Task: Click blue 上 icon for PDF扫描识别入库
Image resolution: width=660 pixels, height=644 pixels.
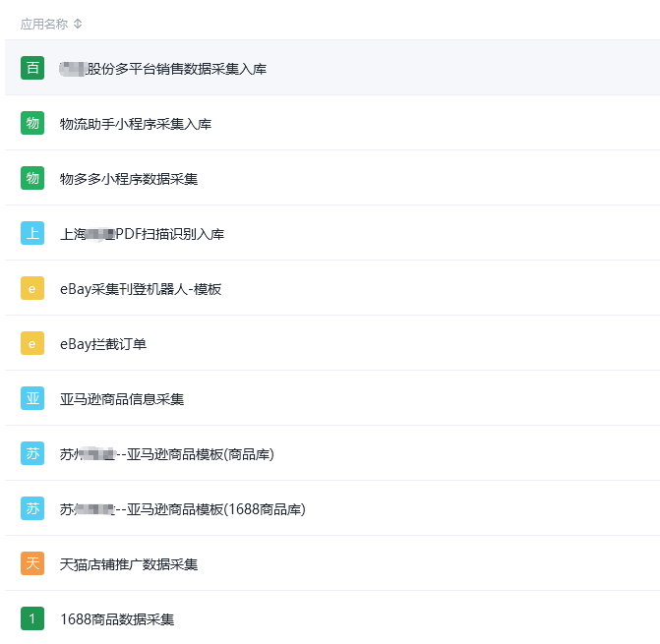Action: 32,233
